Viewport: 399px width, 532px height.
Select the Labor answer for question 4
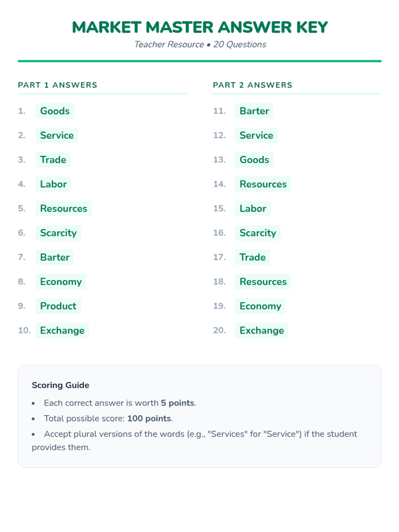(53, 184)
